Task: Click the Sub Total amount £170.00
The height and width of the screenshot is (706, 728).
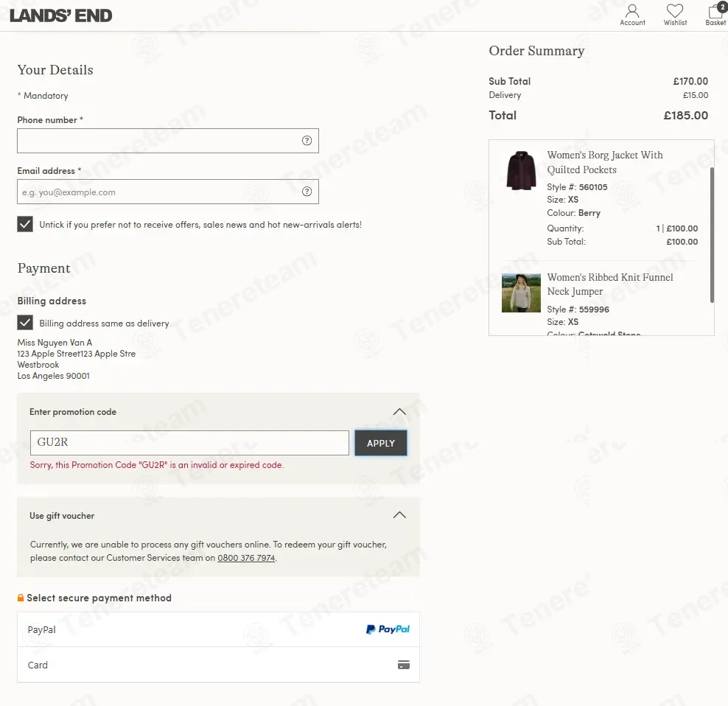Action: pyautogui.click(x=690, y=81)
